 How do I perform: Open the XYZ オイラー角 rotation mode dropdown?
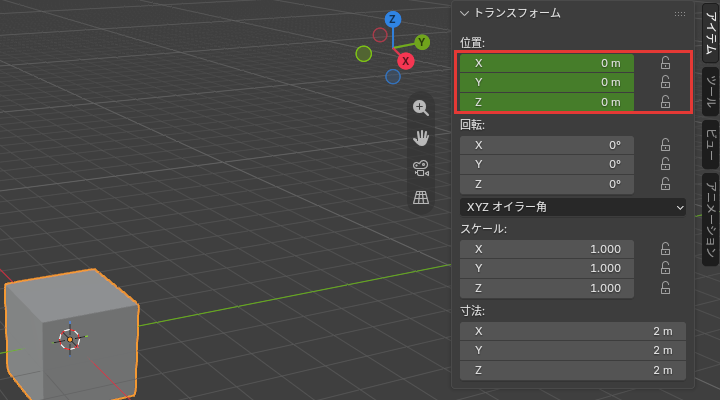click(573, 207)
